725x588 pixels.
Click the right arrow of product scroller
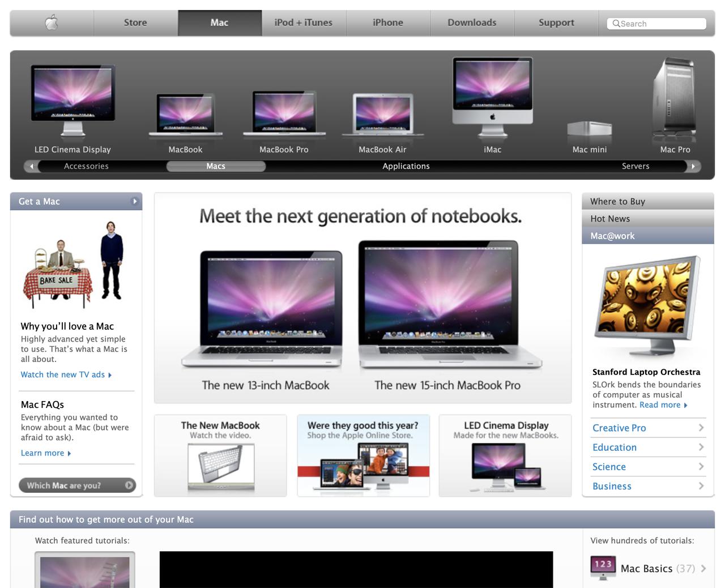pos(693,166)
